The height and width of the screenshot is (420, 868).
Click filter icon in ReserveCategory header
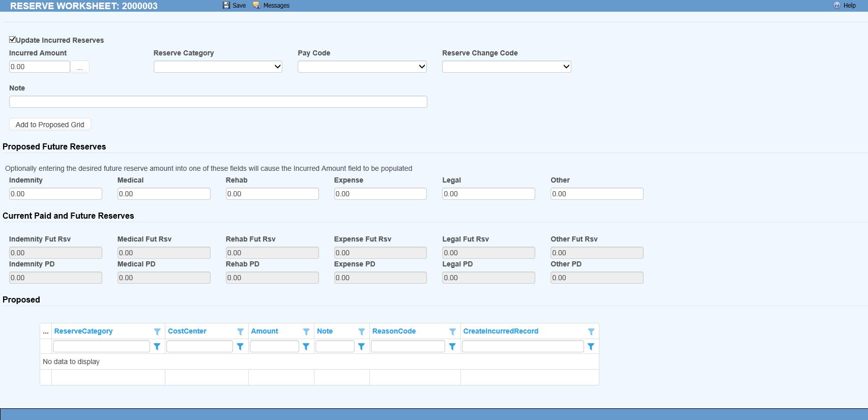click(x=157, y=332)
